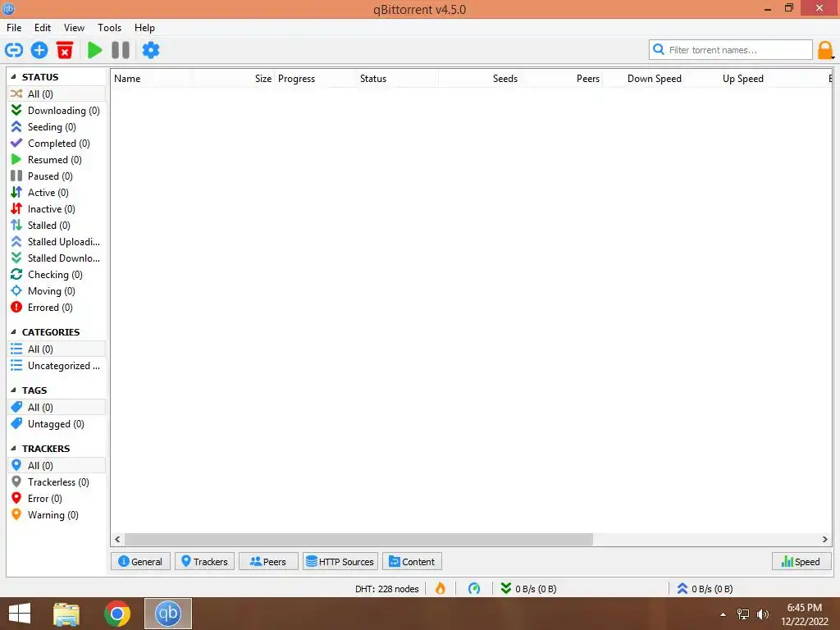This screenshot has height=630, width=840.
Task: Collapse the STATUS section
Action: [13, 76]
